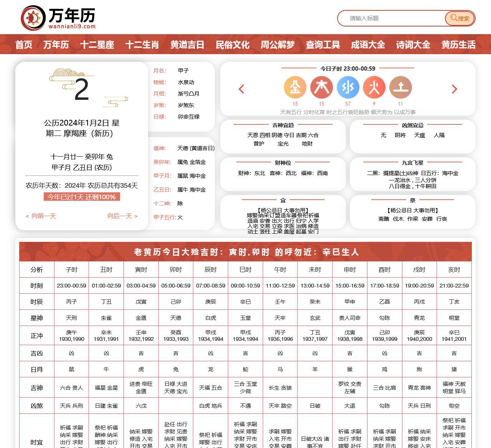
Task: Open the 十二星座 menu item
Action: pyautogui.click(x=97, y=45)
